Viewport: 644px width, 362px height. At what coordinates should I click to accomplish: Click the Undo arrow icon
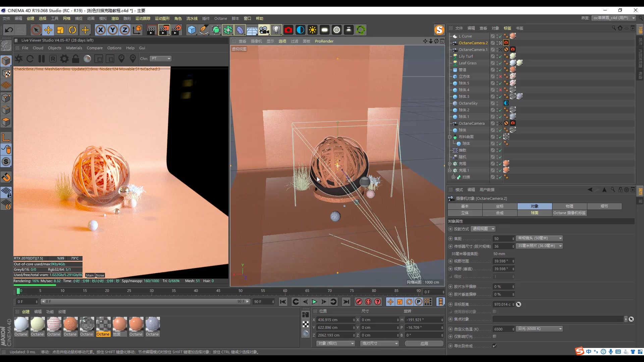click(x=9, y=30)
